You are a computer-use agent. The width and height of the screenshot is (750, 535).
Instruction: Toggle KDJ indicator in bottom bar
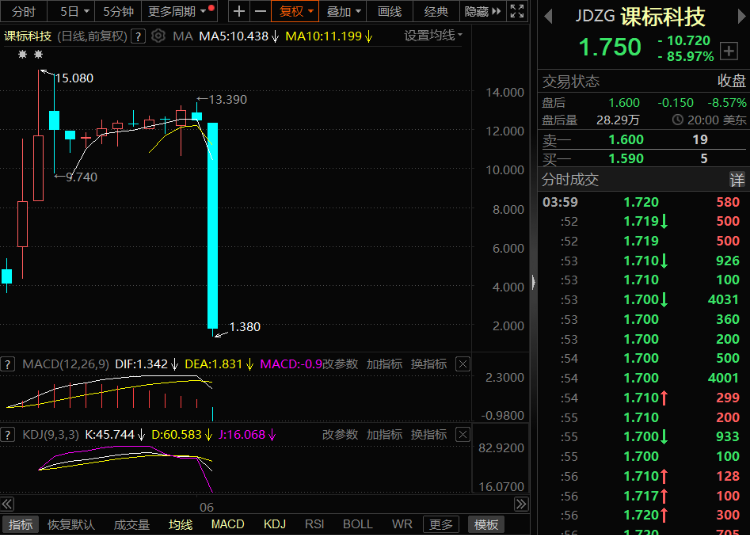(275, 524)
